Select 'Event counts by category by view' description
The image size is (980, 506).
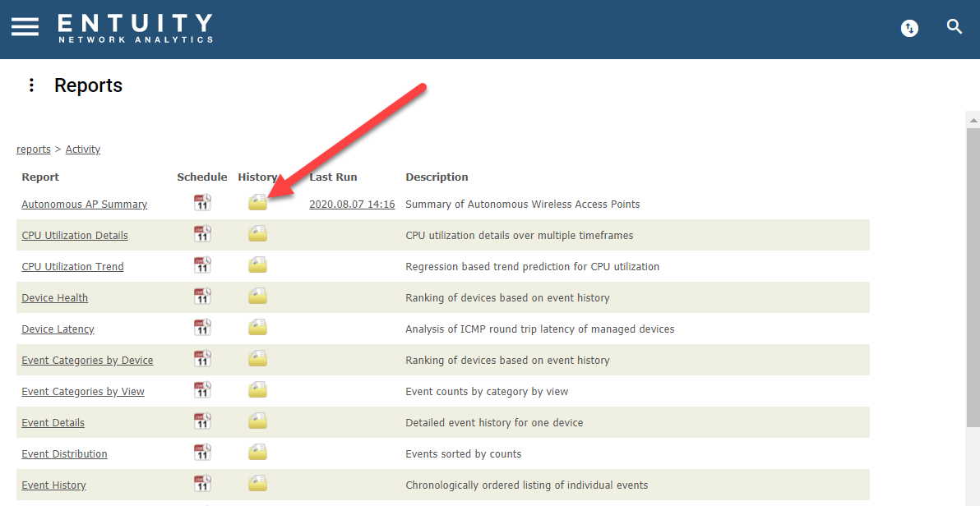click(487, 392)
